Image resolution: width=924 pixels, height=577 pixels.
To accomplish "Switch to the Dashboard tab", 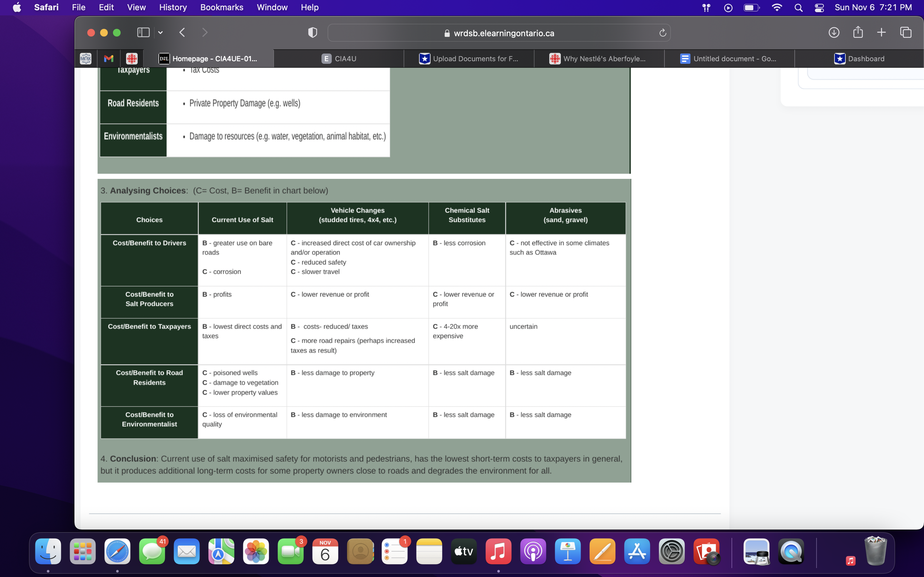I will point(859,58).
